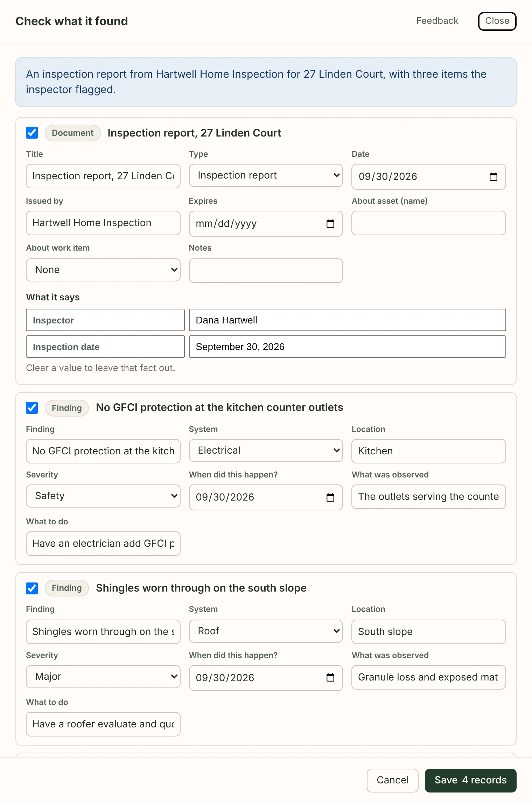Click the 'What it says' section heading

click(x=53, y=297)
